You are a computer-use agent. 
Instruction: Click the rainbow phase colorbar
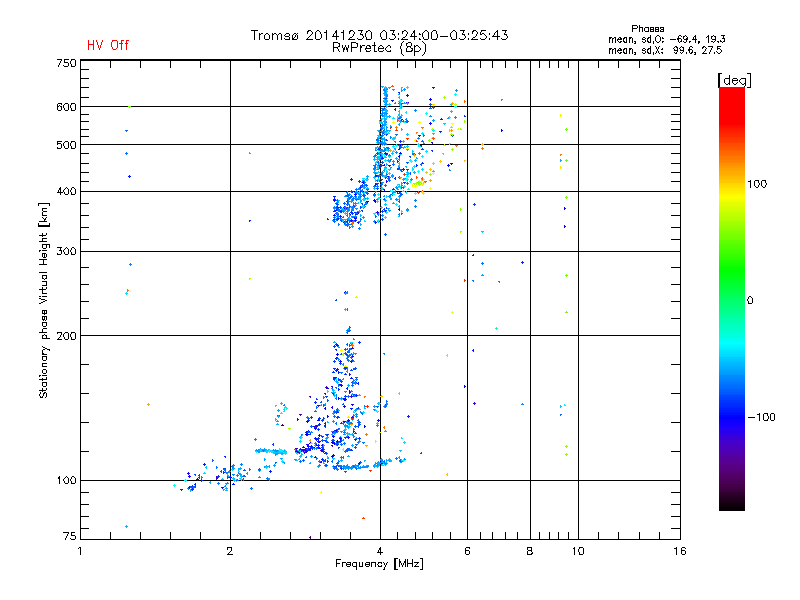(x=732, y=298)
